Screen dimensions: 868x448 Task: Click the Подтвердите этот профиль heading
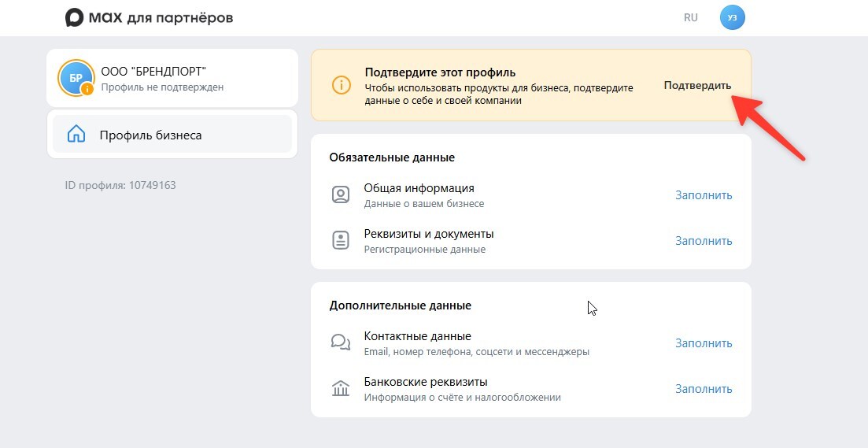[440, 72]
